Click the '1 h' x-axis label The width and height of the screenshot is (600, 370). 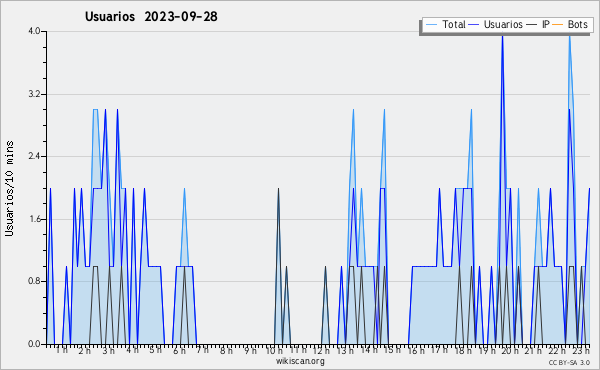pyautogui.click(x=62, y=350)
